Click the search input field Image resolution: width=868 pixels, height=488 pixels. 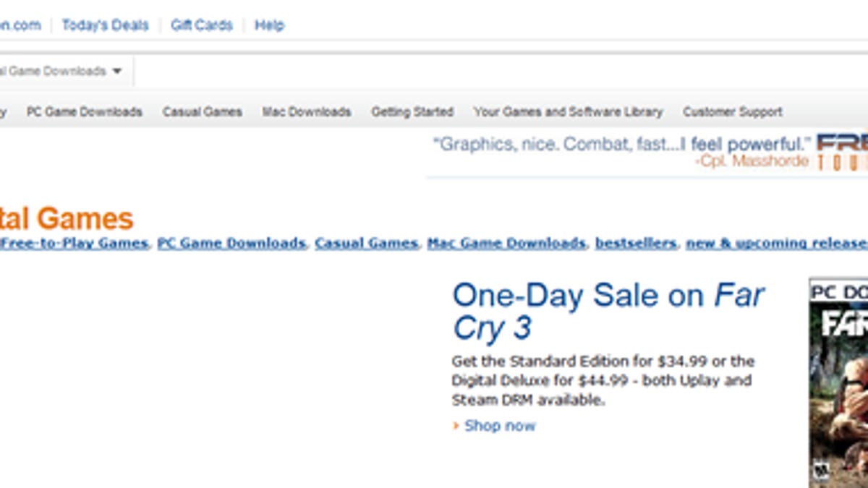click(499, 72)
